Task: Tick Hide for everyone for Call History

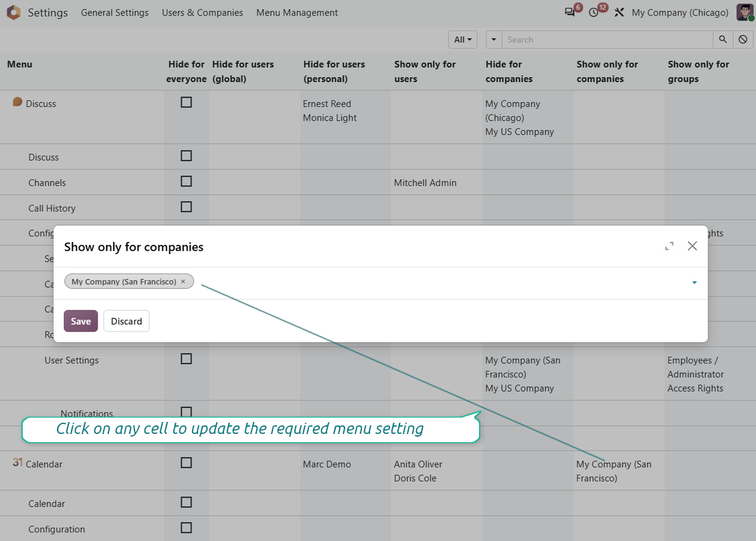Action: click(186, 207)
